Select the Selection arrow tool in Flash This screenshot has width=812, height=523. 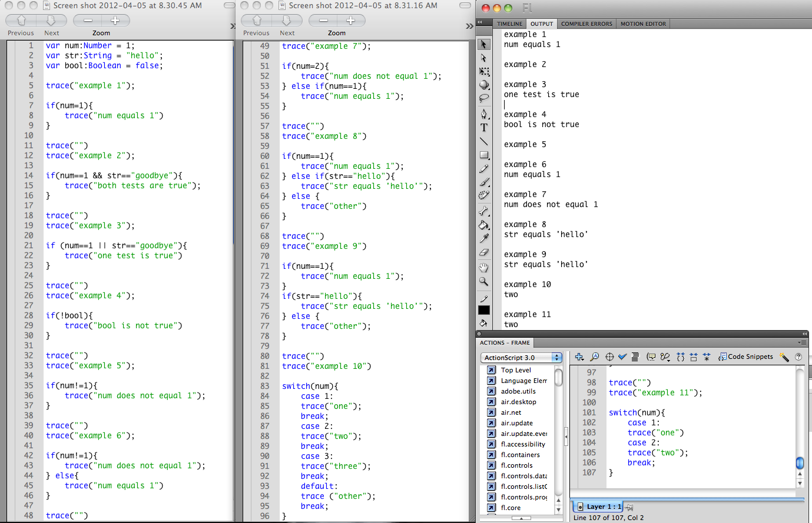coord(483,45)
